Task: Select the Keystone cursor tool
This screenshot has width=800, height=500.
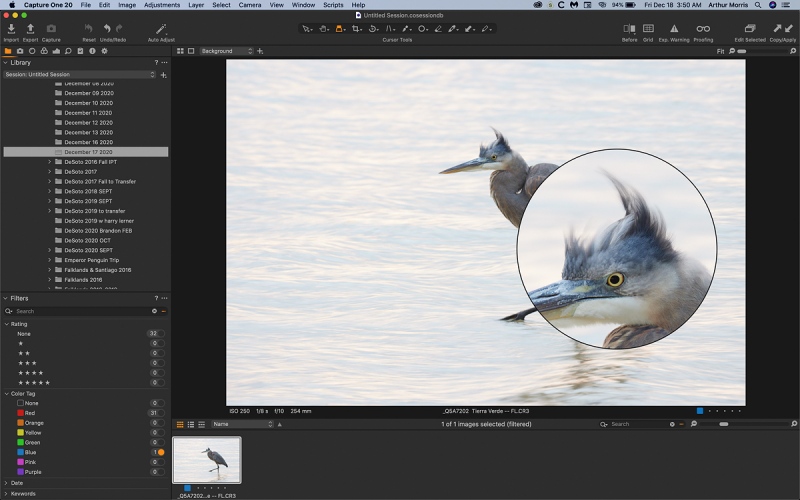Action: pos(390,29)
